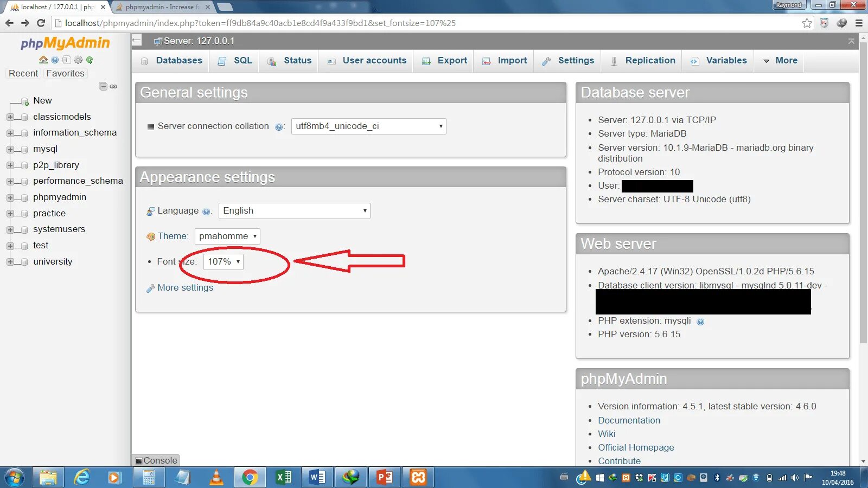Open the Export tab
The height and width of the screenshot is (488, 868).
pos(444,61)
